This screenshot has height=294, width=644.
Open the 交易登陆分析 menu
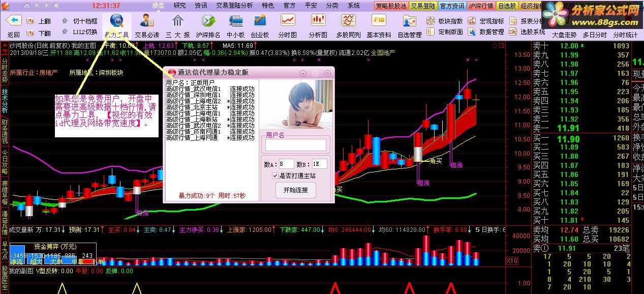(234, 6)
